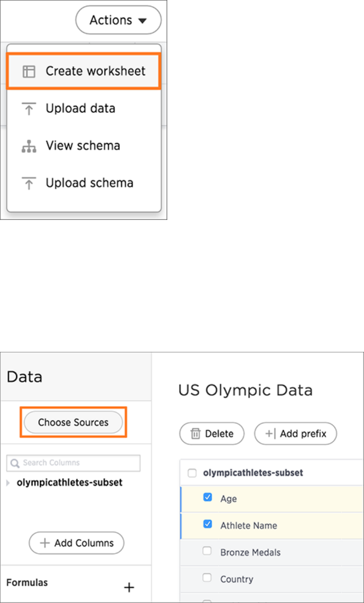
Task: Click the Upload schema arrow icon
Action: 29,183
